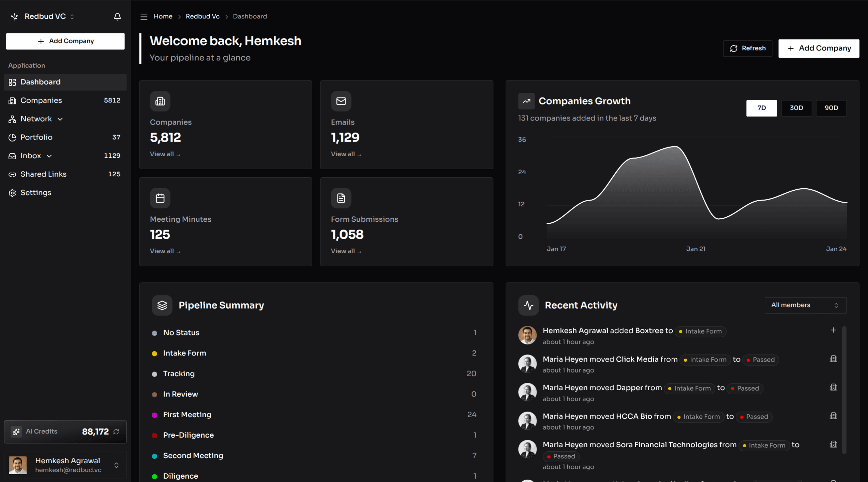Viewport: 868px width, 482px height.
Task: Open the All members dropdown
Action: 805,305
